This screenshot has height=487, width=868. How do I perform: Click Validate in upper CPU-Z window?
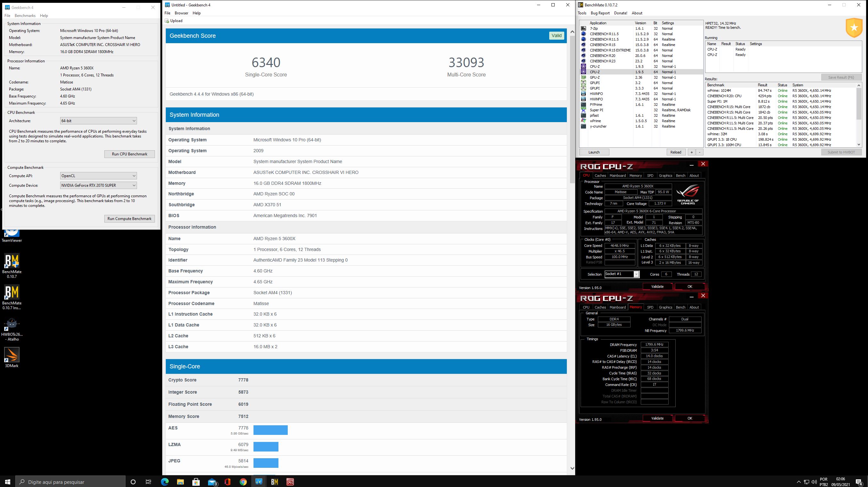point(657,287)
